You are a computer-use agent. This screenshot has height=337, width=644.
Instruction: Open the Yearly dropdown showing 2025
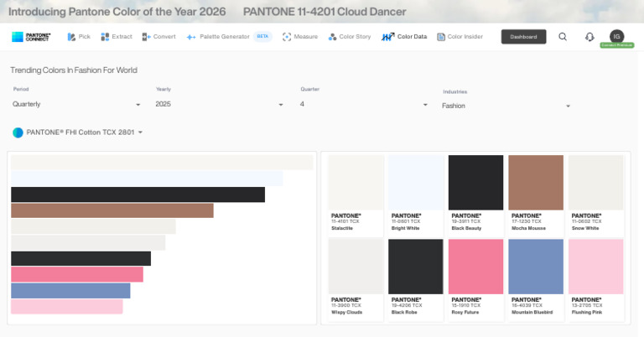click(220, 104)
